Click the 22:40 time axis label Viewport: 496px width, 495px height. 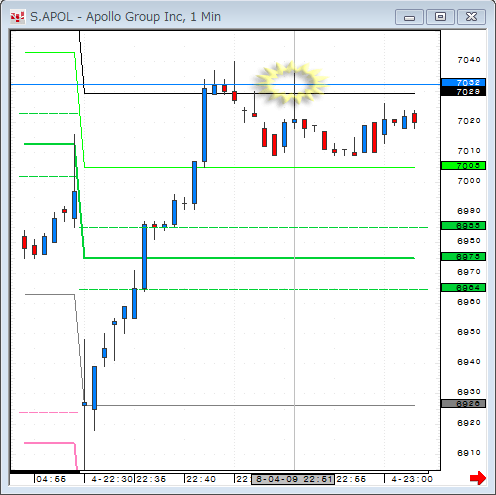[x=201, y=479]
